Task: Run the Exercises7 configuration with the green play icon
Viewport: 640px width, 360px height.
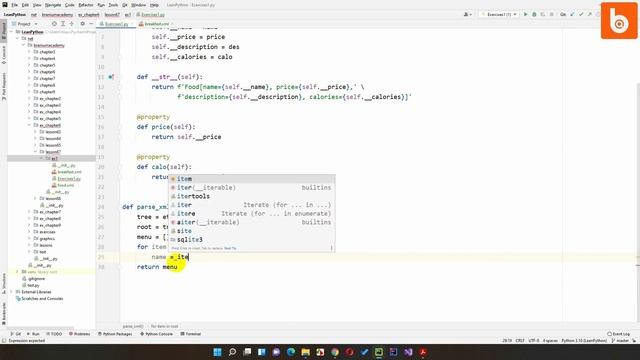Action: coord(525,14)
